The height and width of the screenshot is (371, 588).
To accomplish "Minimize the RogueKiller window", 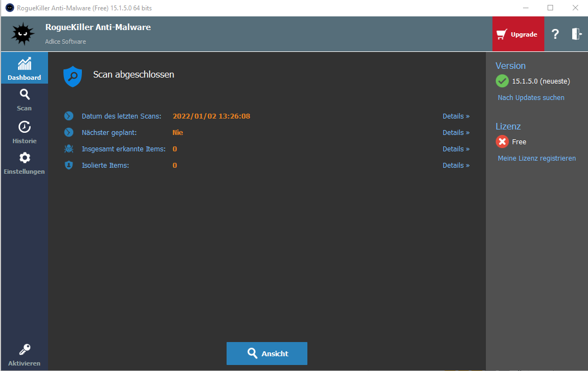I will click(526, 8).
